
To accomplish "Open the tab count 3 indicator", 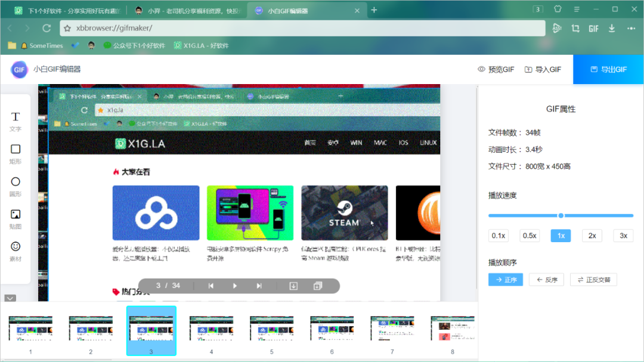I will coord(538,9).
